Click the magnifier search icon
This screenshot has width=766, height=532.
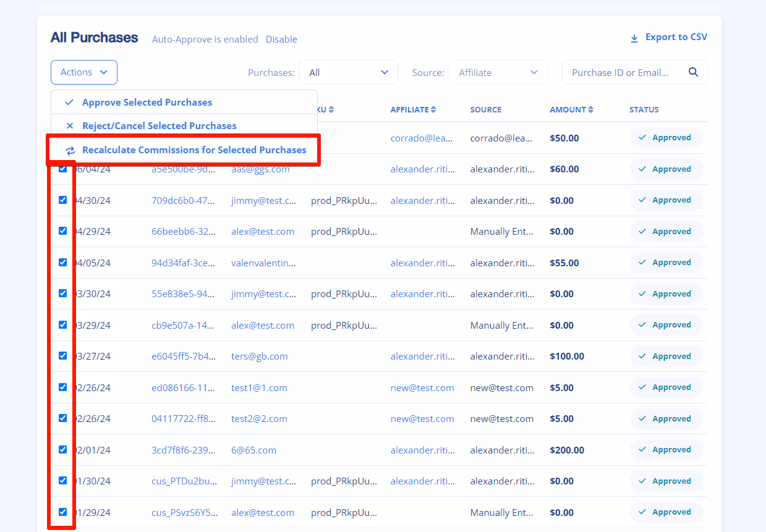pos(693,72)
